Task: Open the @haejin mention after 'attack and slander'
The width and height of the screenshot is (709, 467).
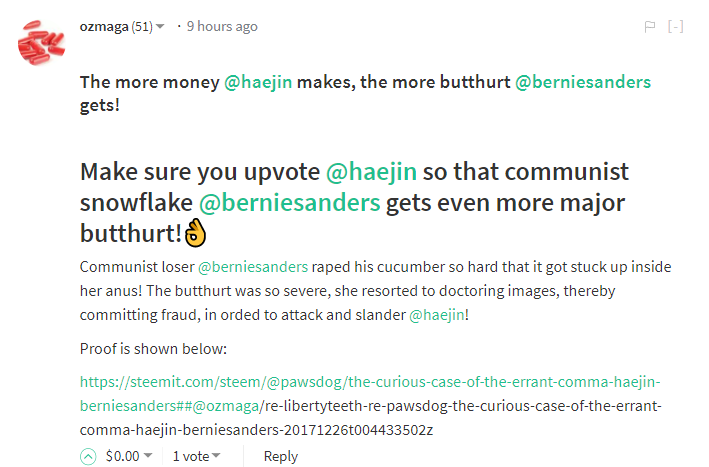Action: (x=437, y=315)
